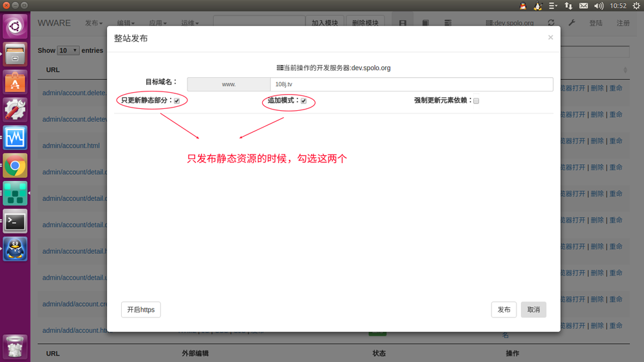Click 删除 in admin/account.html row
Image resolution: width=644 pixels, height=362 pixels.
point(597,140)
